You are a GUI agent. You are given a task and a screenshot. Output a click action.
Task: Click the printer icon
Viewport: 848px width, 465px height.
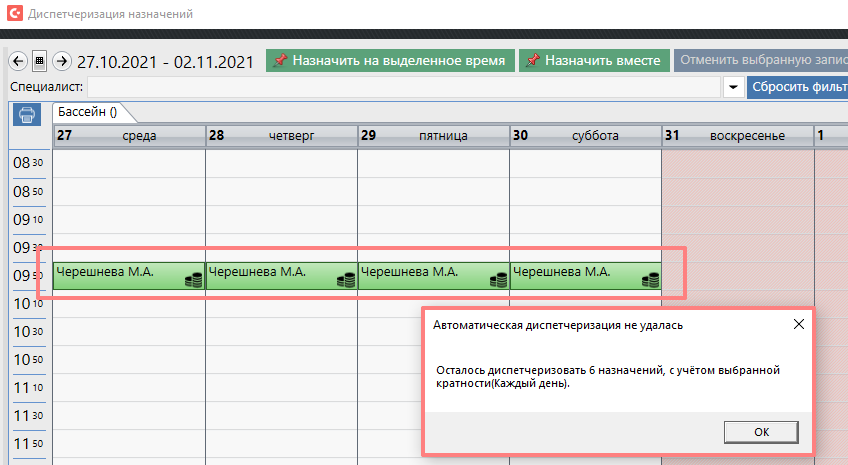(x=26, y=115)
